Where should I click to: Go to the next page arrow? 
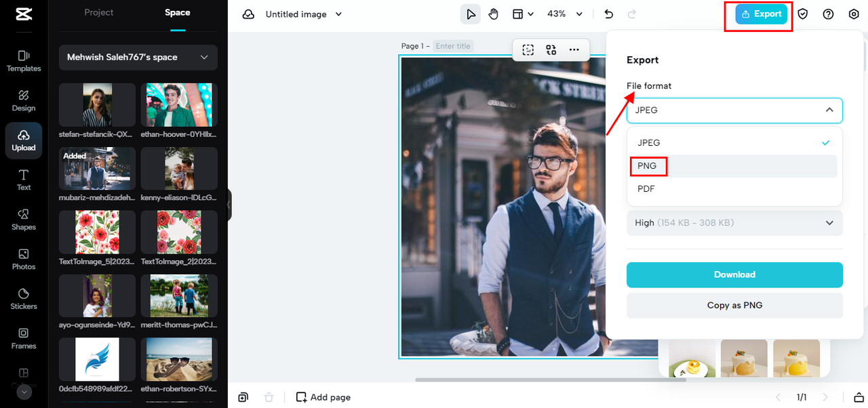point(825,397)
